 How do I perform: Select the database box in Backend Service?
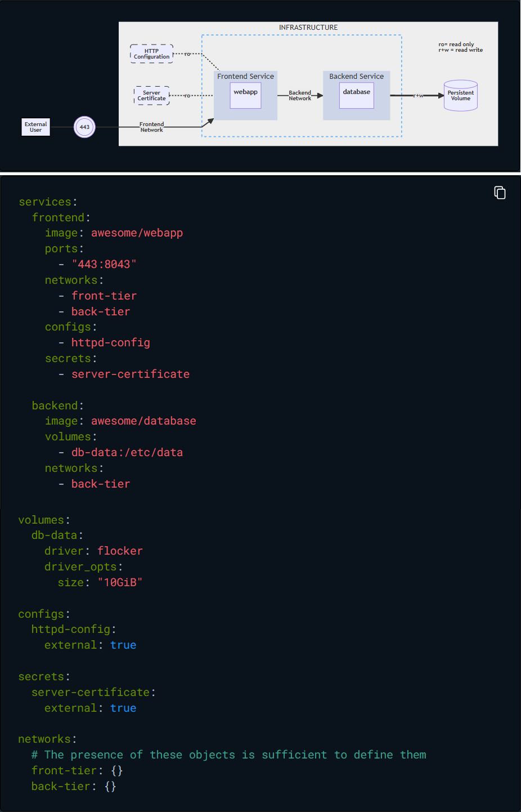click(x=356, y=95)
